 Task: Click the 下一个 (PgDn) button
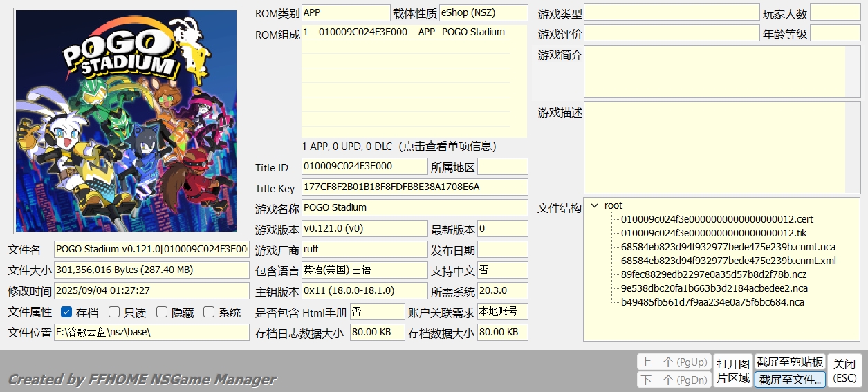[673, 380]
